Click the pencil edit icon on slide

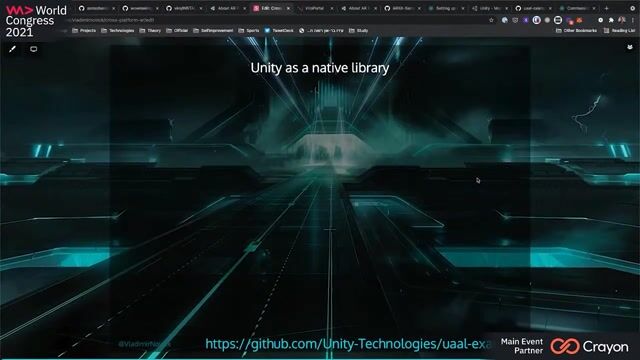pos(13,49)
